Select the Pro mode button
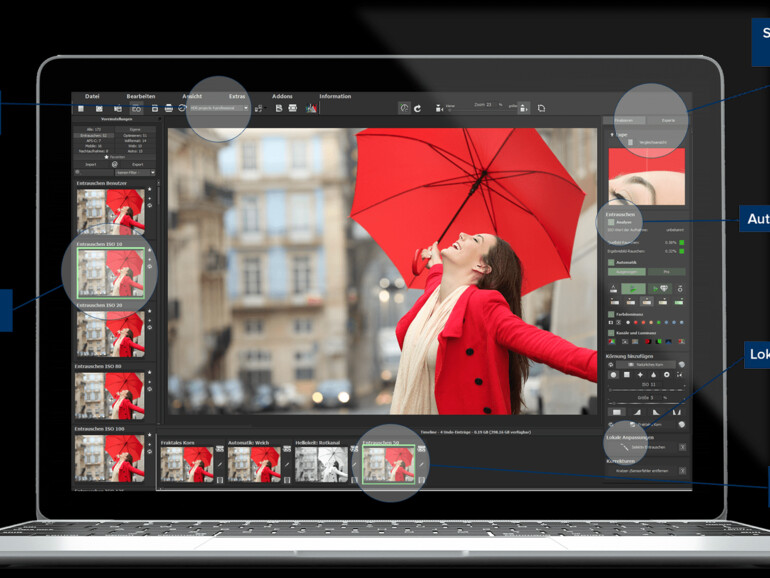770x578 pixels. click(x=666, y=272)
